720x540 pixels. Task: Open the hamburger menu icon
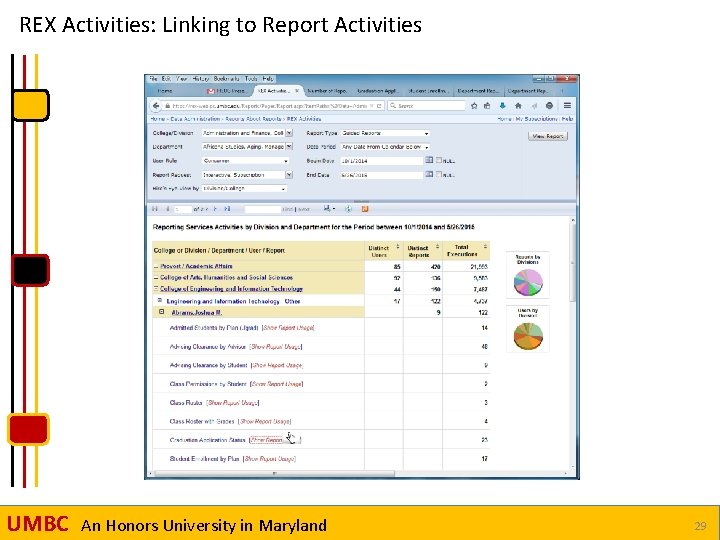[x=568, y=106]
